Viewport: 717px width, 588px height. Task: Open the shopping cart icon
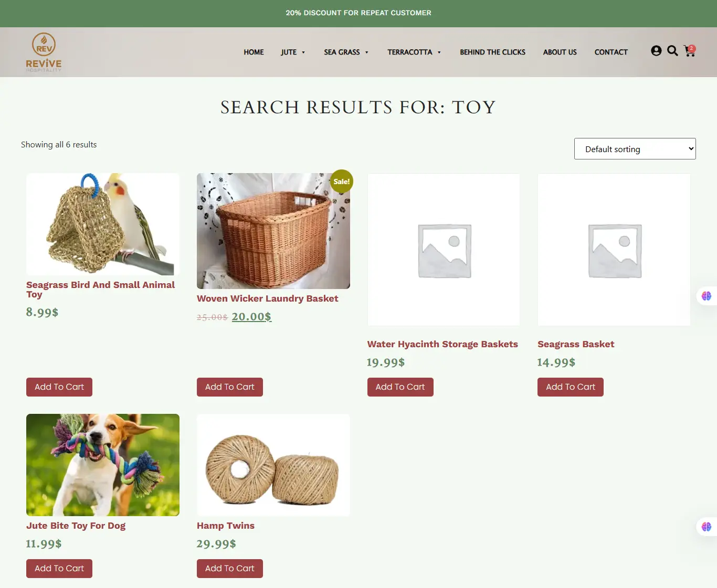[x=690, y=51]
